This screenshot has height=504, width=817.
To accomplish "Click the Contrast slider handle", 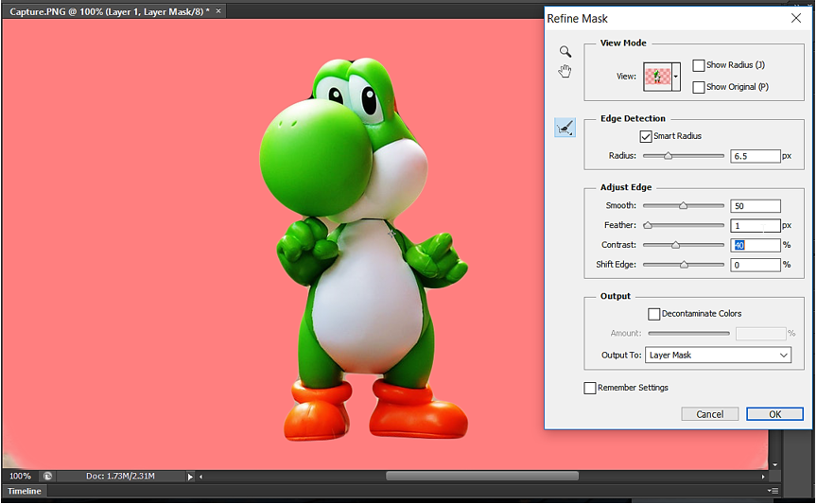I will pos(676,245).
